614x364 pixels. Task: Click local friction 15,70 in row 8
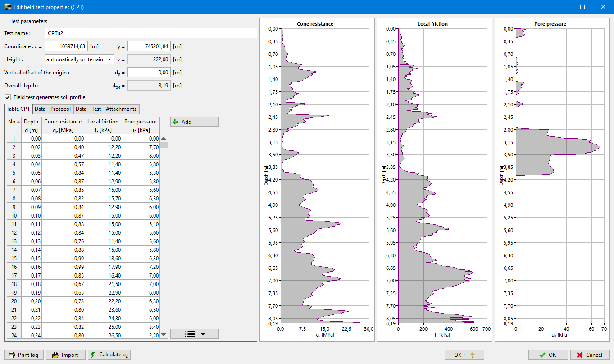103,198
